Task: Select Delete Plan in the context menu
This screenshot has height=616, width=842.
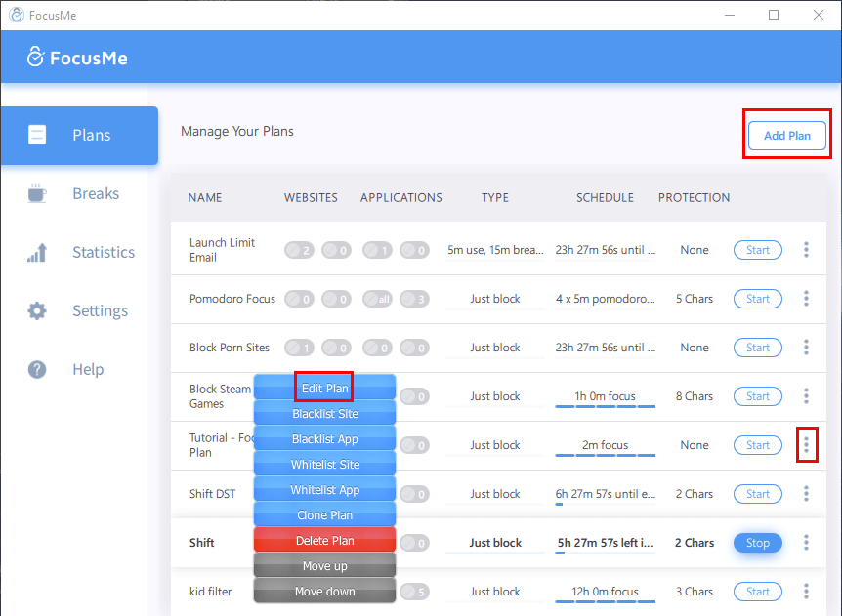Action: (324, 540)
